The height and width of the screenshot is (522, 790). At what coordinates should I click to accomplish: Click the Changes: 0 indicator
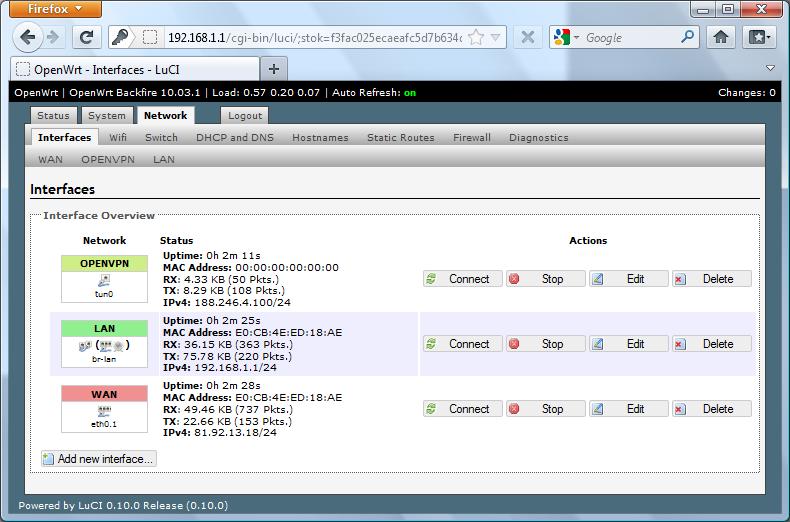[x=747, y=93]
